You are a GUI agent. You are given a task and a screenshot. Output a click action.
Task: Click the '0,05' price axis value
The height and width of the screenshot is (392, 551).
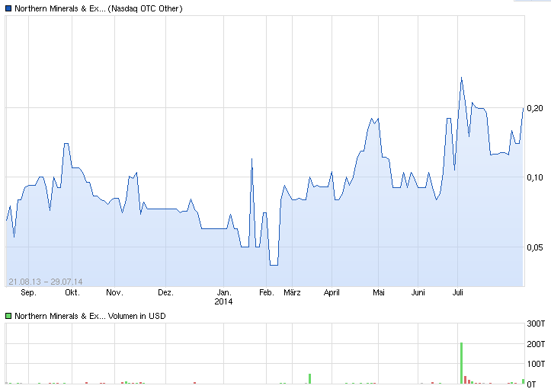pos(535,247)
